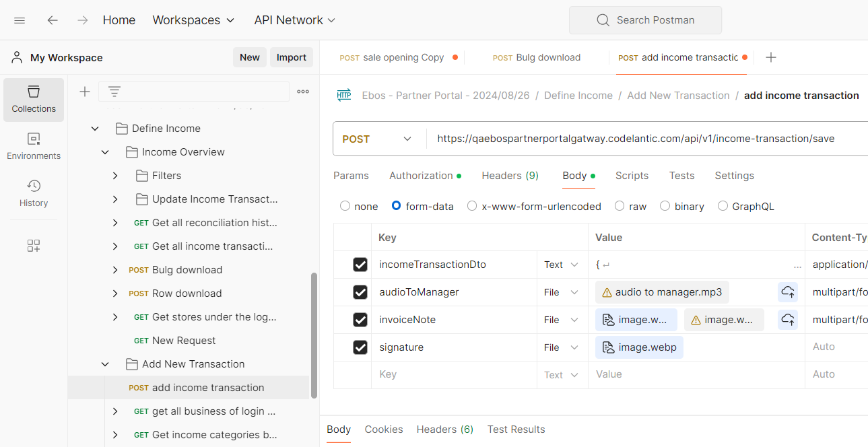Switch to the Authorization tab
The width and height of the screenshot is (868, 447).
point(425,176)
